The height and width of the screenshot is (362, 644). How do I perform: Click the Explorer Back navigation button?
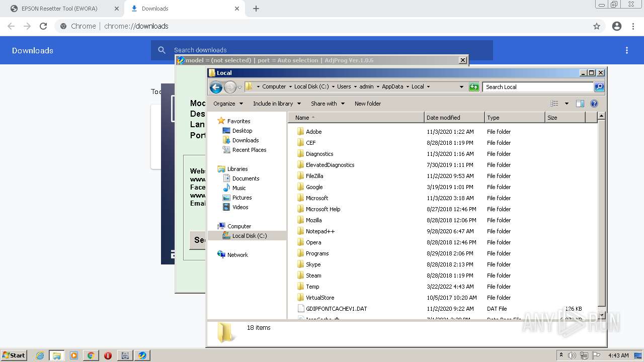click(216, 87)
